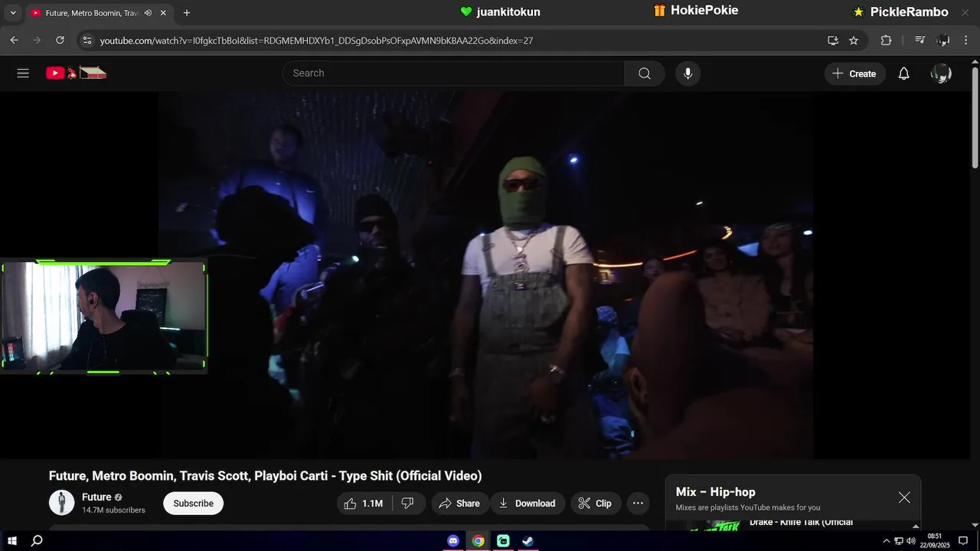Open Chrome profile avatar
Screen dimensions: 980x551
[x=943, y=41]
